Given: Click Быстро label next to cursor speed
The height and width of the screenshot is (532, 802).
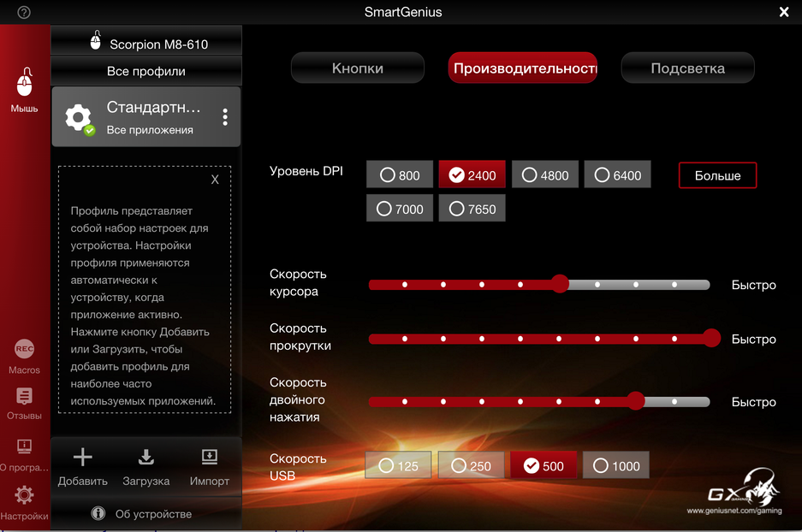Looking at the screenshot, I should pos(753,285).
